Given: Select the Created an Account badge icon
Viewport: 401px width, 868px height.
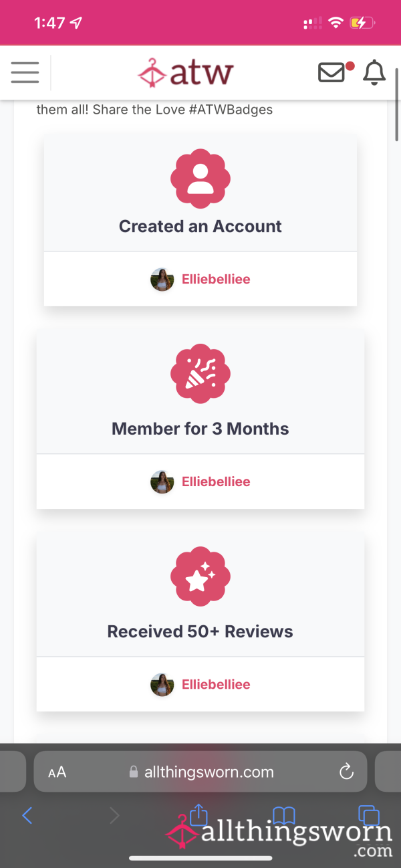Looking at the screenshot, I should tap(200, 178).
